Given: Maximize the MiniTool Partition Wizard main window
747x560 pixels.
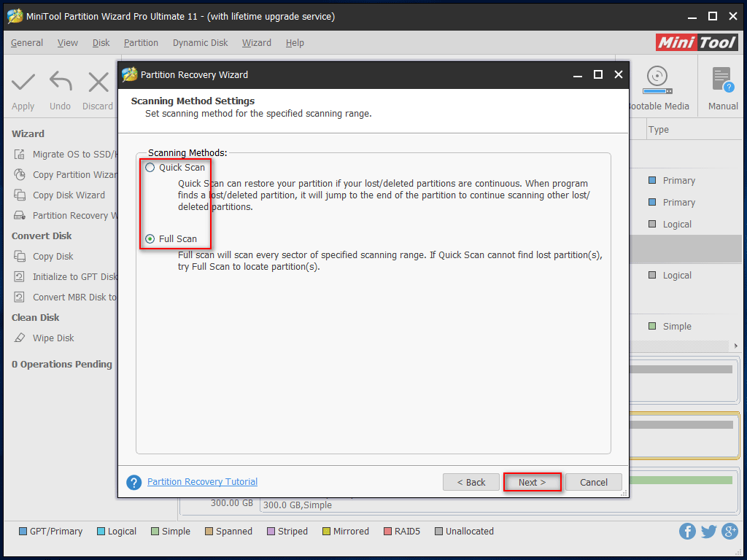Looking at the screenshot, I should (x=713, y=17).
